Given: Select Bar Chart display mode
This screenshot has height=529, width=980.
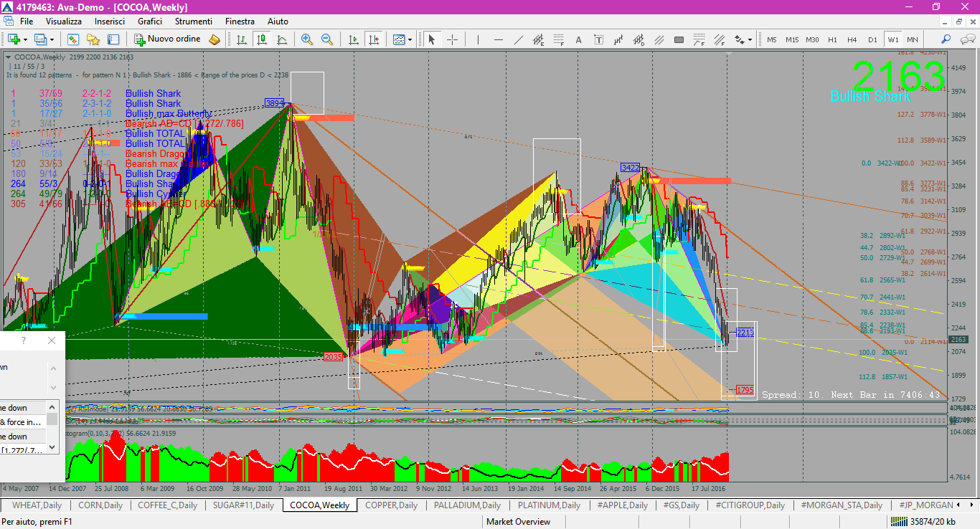Looking at the screenshot, I should pos(241,39).
